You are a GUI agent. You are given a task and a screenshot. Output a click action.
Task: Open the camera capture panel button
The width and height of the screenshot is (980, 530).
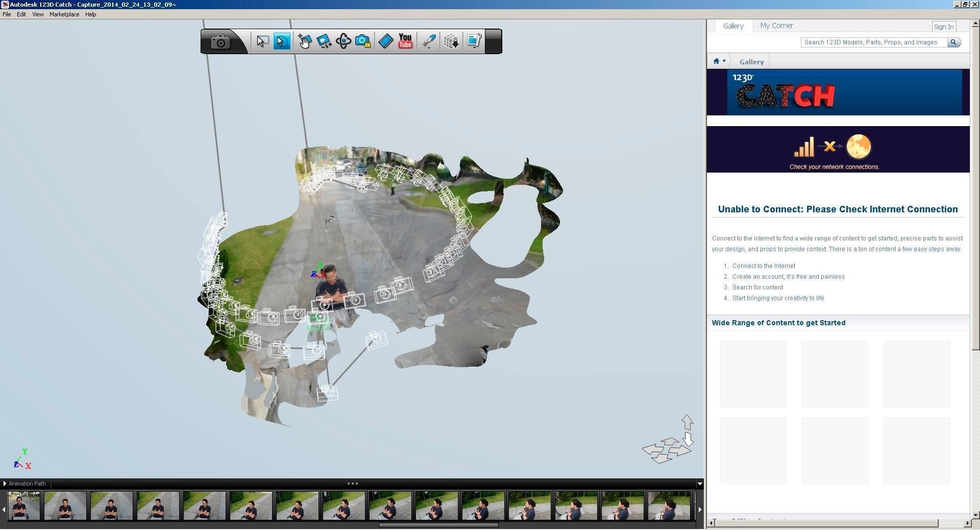coord(220,41)
